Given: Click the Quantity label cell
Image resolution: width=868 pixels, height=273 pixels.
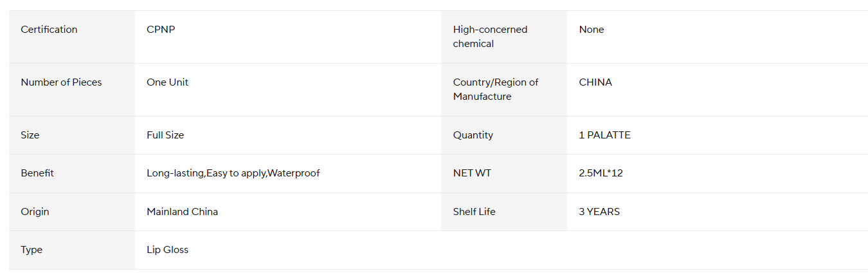Looking at the screenshot, I should [473, 135].
